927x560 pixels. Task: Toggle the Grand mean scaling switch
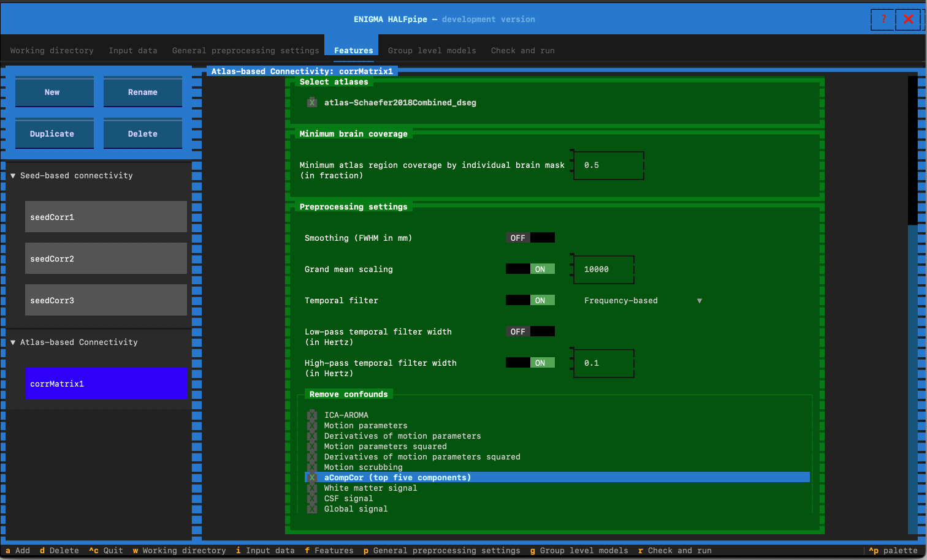click(x=530, y=269)
